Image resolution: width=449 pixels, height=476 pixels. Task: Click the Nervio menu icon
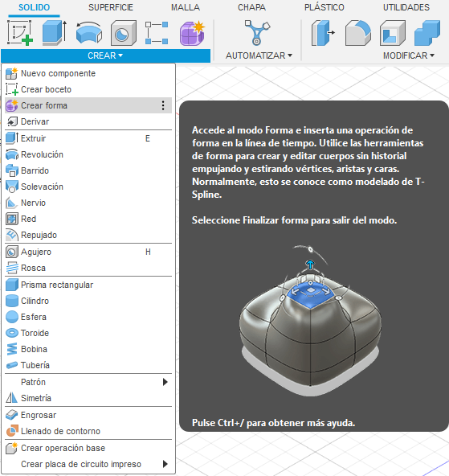[12, 203]
